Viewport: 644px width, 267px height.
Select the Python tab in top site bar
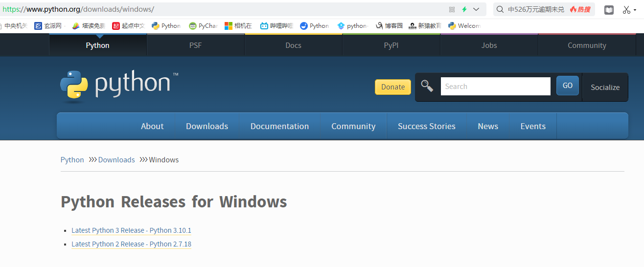(98, 45)
